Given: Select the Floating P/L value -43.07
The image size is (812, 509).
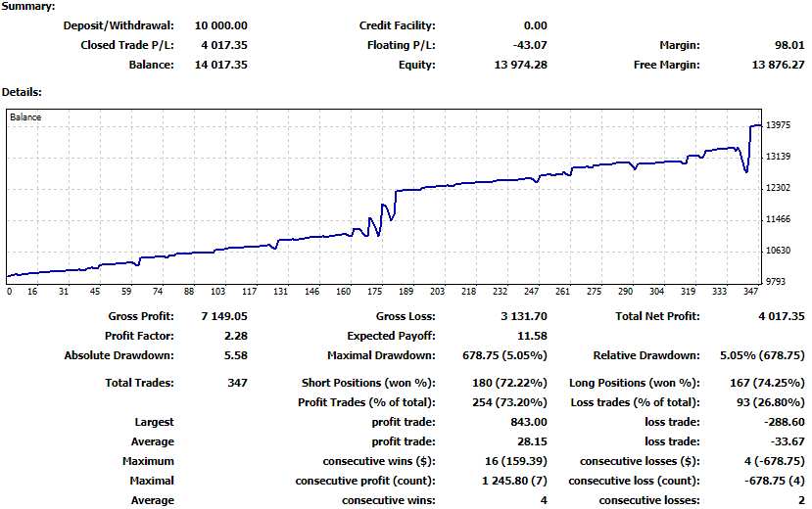Looking at the screenshot, I should 530,45.
